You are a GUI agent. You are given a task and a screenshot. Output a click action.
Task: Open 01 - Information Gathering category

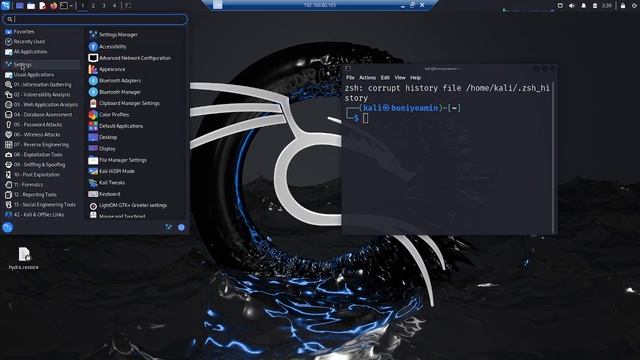[42, 84]
